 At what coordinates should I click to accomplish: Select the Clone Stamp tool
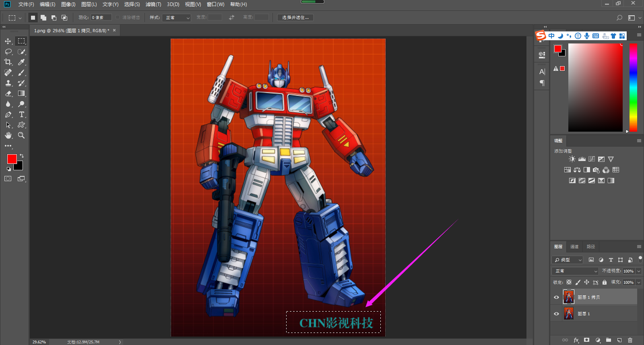(8, 83)
